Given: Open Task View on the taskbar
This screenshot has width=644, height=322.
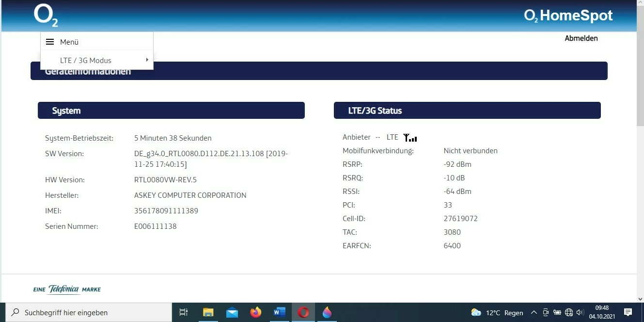Looking at the screenshot, I should pyautogui.click(x=184, y=312).
